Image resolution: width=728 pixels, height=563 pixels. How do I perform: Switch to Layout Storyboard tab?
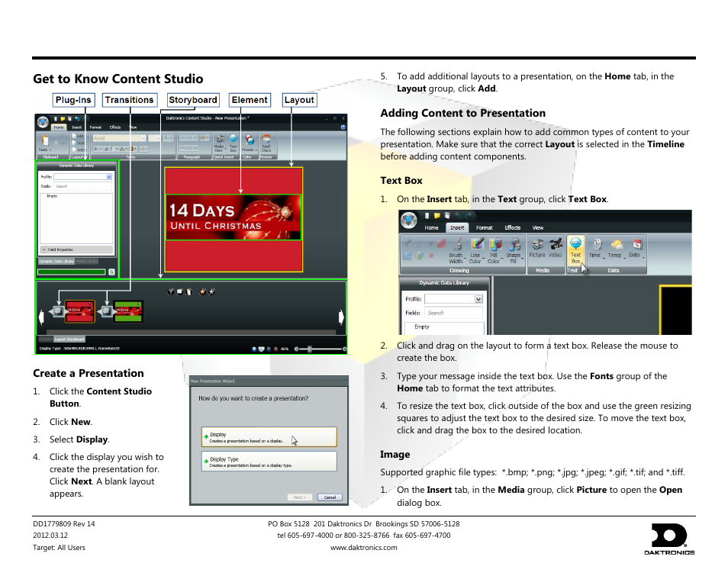click(x=69, y=339)
